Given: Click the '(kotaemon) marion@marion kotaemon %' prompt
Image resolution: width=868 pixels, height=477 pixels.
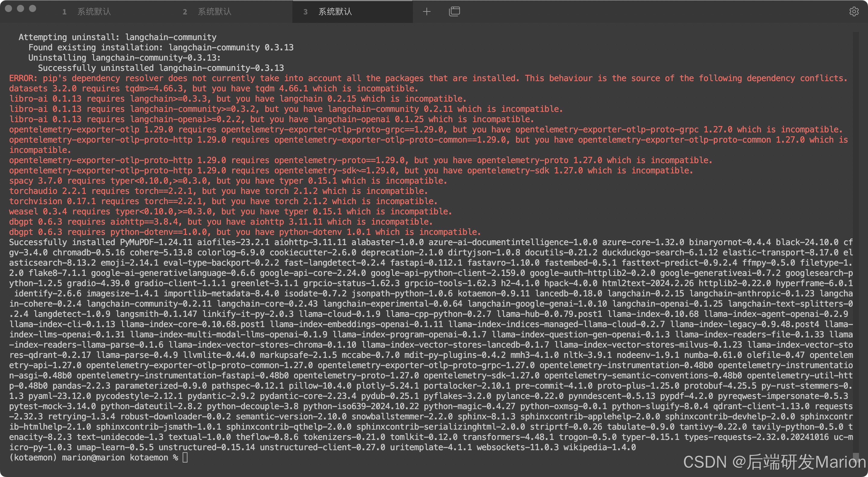Looking at the screenshot, I should coord(93,457).
